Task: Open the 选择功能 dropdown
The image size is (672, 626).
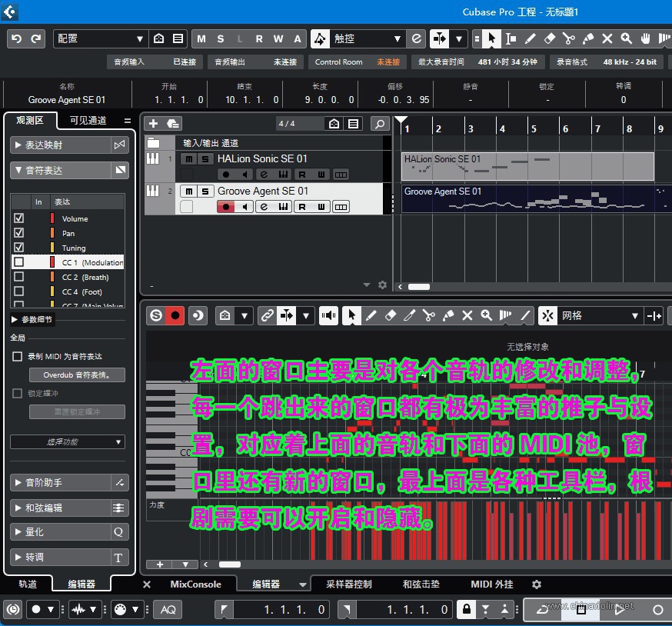Action: (x=68, y=441)
